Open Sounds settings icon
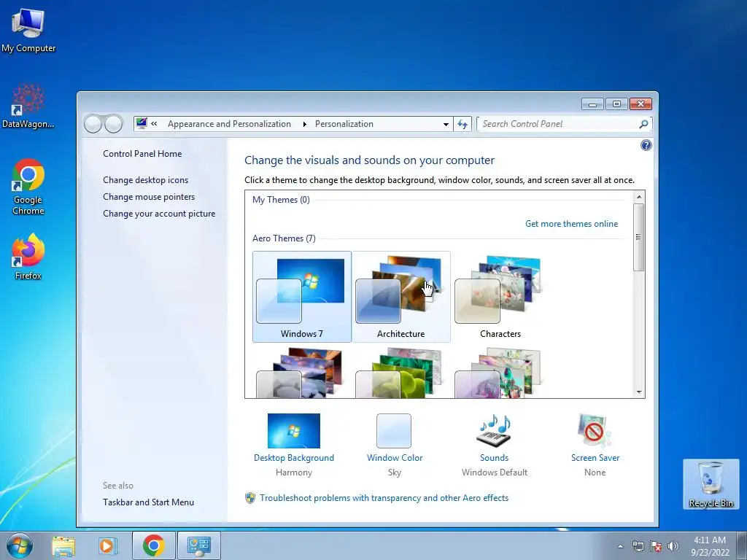747x560 pixels. click(494, 430)
